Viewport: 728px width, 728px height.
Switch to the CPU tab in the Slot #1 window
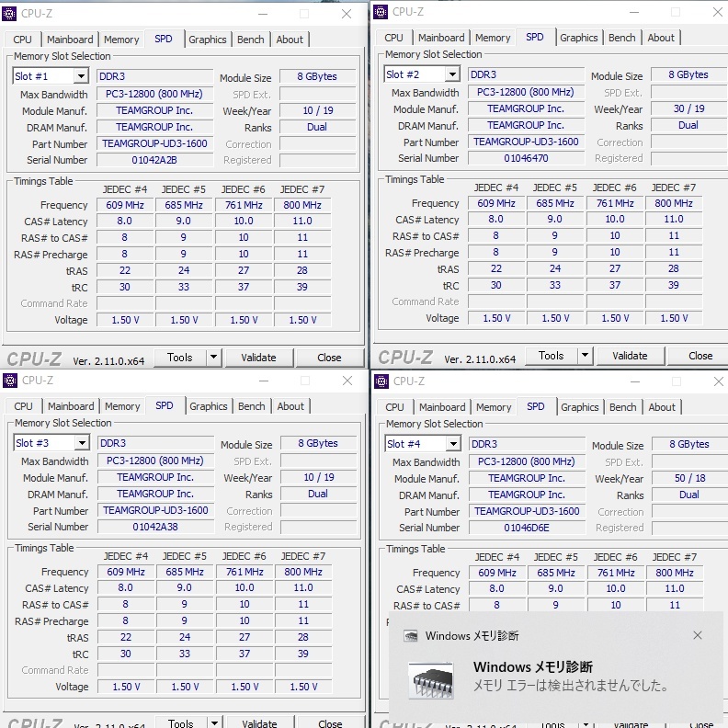22,40
